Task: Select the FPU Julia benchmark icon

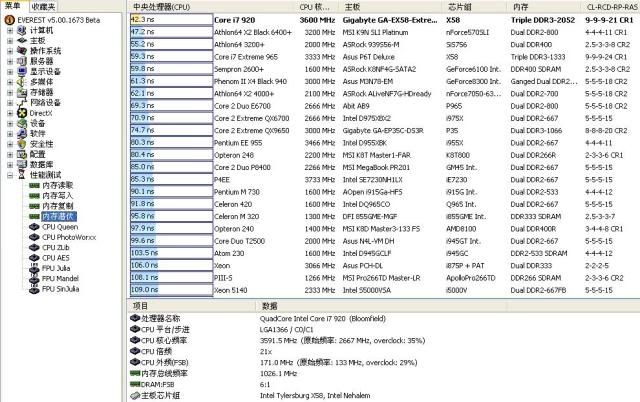Action: [35, 268]
